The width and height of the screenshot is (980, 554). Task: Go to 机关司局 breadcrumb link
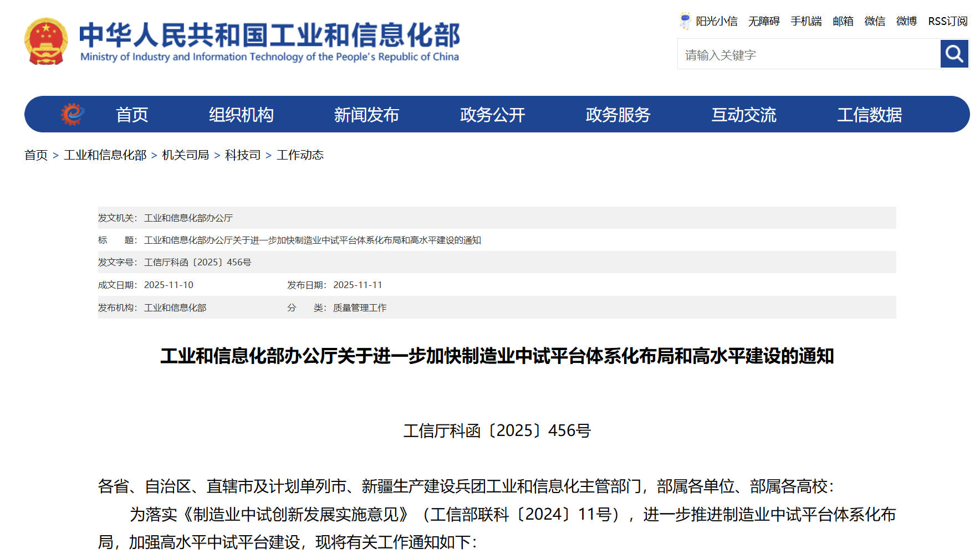click(185, 155)
